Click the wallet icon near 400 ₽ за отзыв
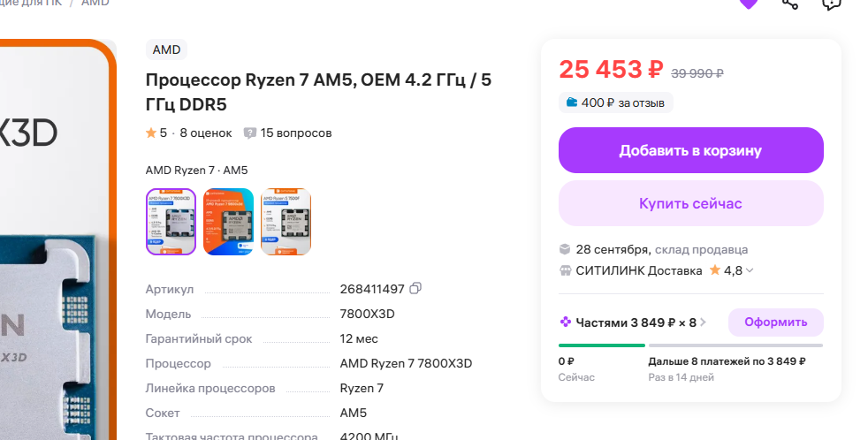 pyautogui.click(x=572, y=102)
